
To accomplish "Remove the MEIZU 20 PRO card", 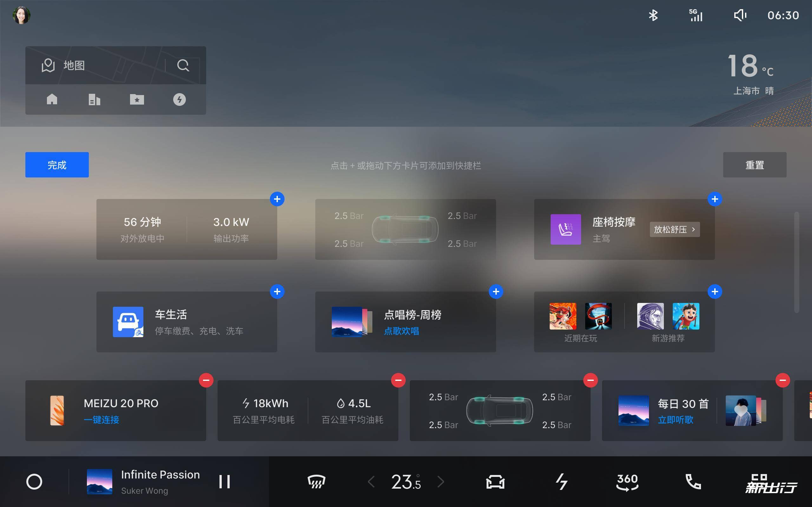I will 206,380.
